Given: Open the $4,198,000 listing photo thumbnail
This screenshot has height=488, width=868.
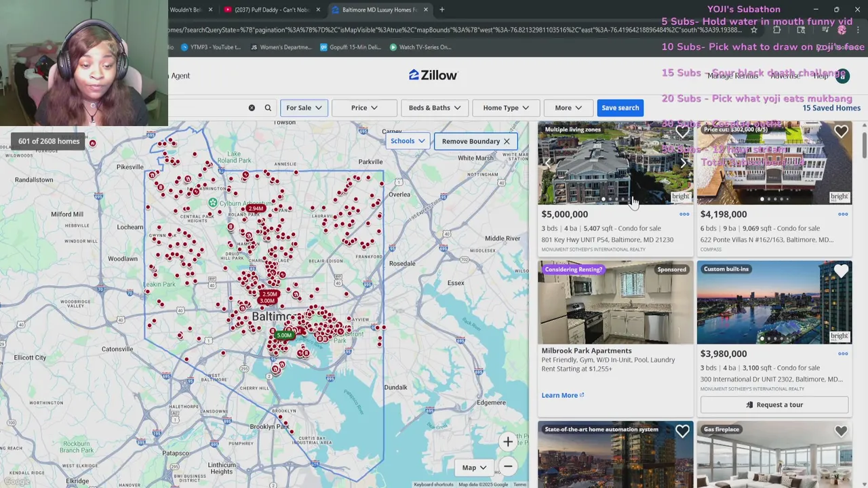Looking at the screenshot, I should [x=774, y=163].
